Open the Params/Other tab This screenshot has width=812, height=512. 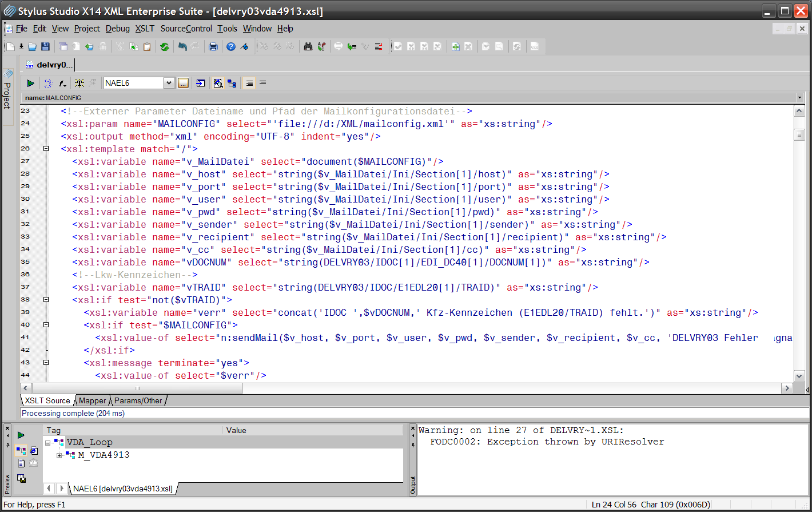click(x=138, y=401)
